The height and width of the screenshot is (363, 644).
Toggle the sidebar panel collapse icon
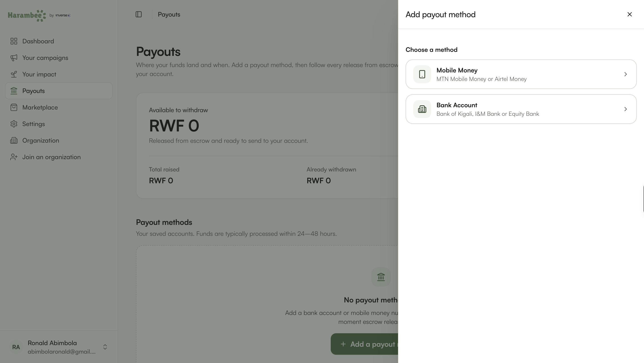[x=139, y=15]
